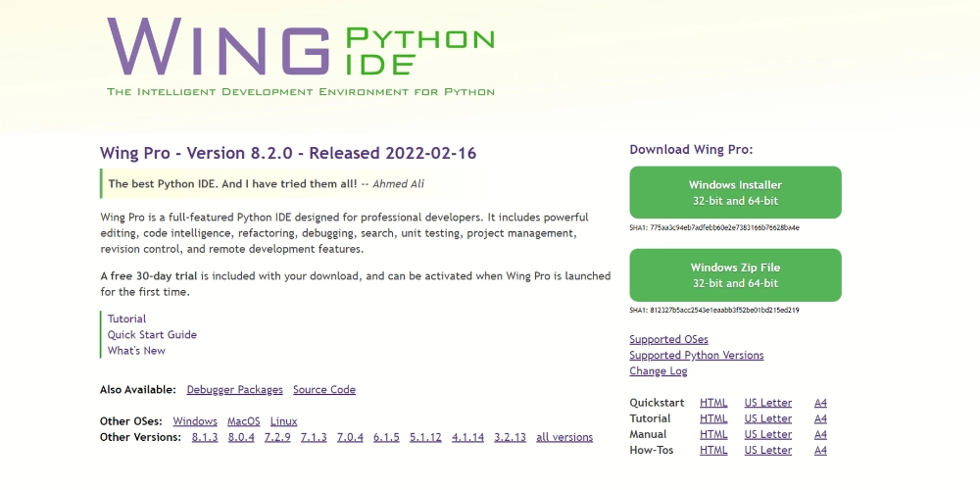Select MacOS under Other OSes
This screenshot has height=490, width=980.
coord(244,421)
